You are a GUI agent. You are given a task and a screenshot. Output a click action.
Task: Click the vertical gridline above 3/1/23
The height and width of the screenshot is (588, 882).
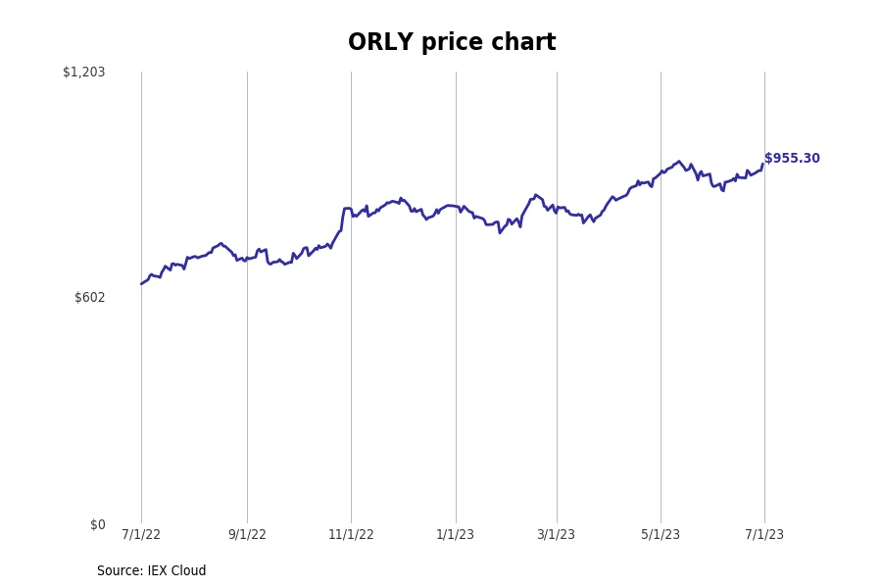pyautogui.click(x=557, y=392)
